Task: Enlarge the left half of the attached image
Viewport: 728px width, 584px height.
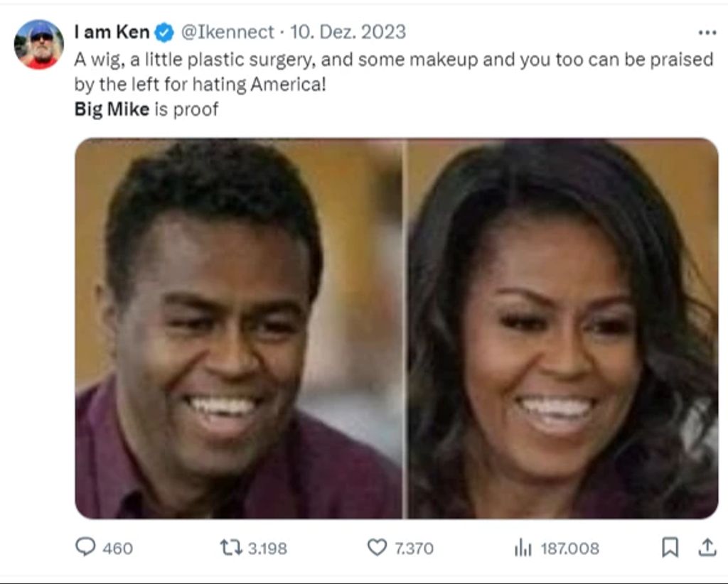Action: tap(238, 328)
